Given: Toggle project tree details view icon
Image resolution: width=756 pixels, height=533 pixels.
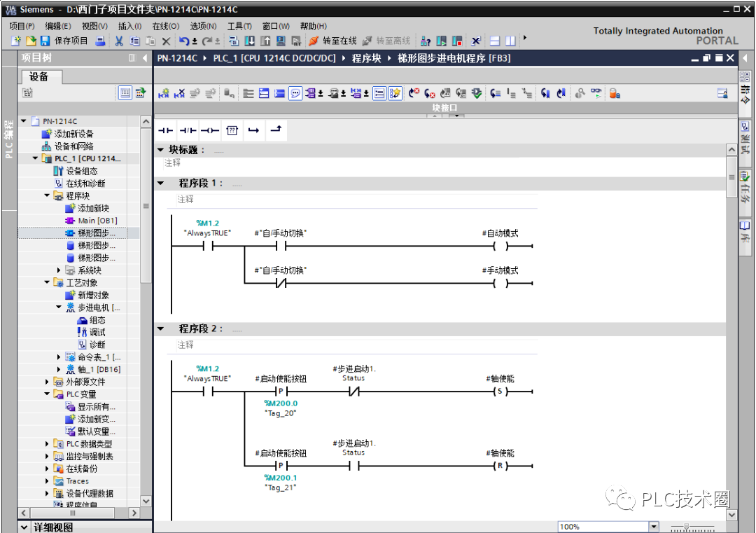Looking at the screenshot, I should tap(125, 92).
